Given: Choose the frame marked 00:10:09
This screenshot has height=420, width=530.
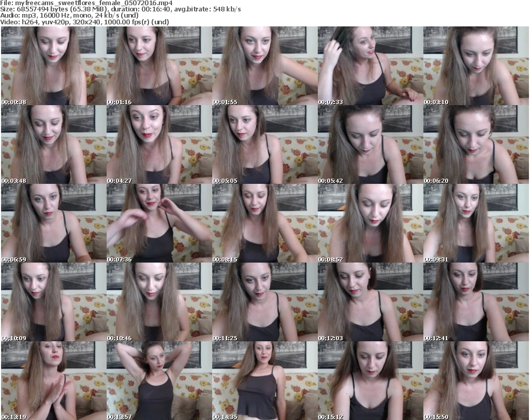Looking at the screenshot, I should click(54, 302).
